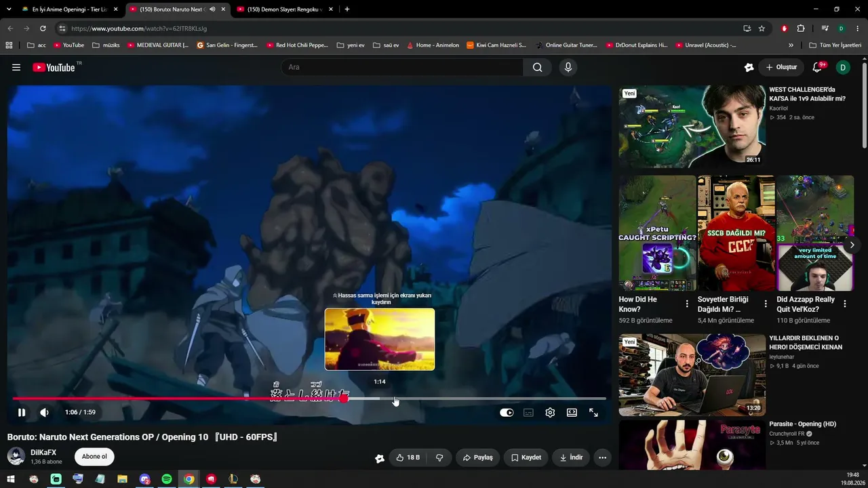Open the Chrome profile D avatar

841,28
